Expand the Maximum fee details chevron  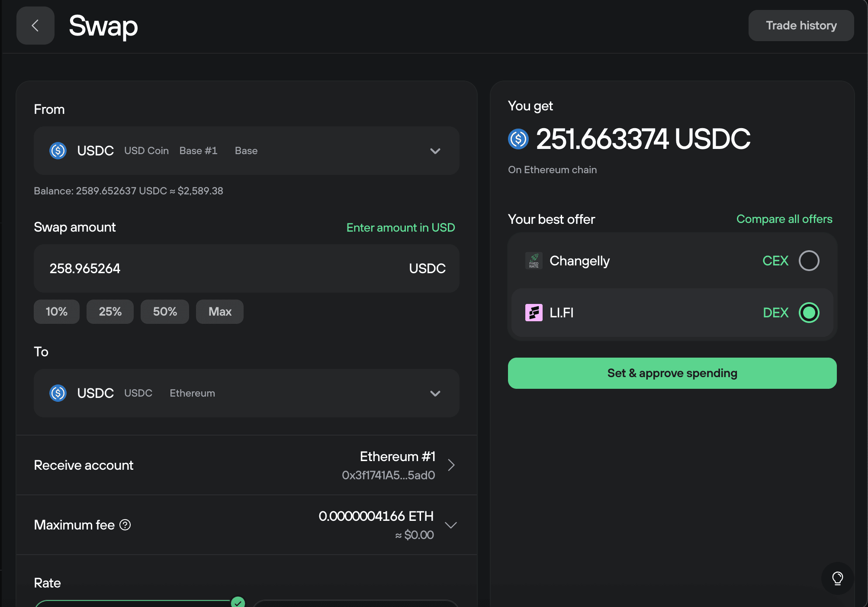451,525
